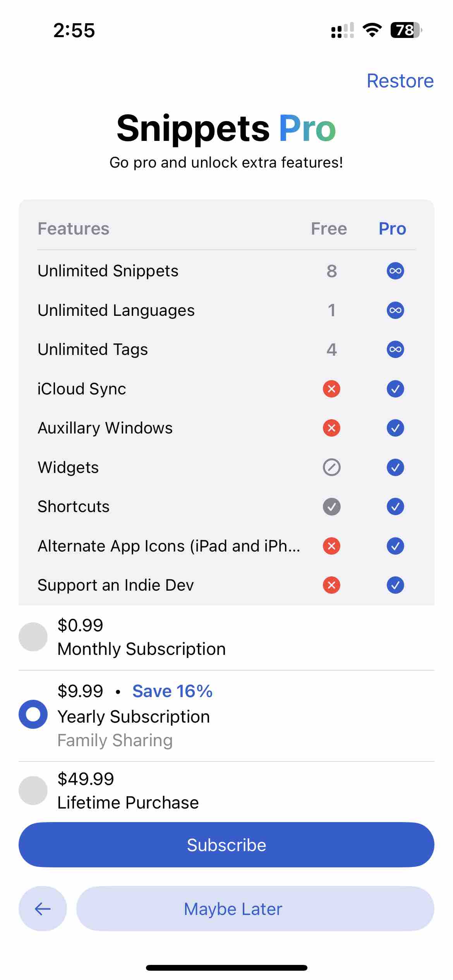Tap the Maybe Later button

255,908
